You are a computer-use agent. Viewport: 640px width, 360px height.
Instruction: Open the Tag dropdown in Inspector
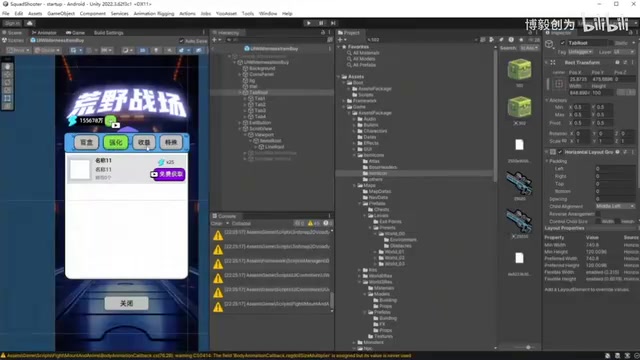(580, 52)
